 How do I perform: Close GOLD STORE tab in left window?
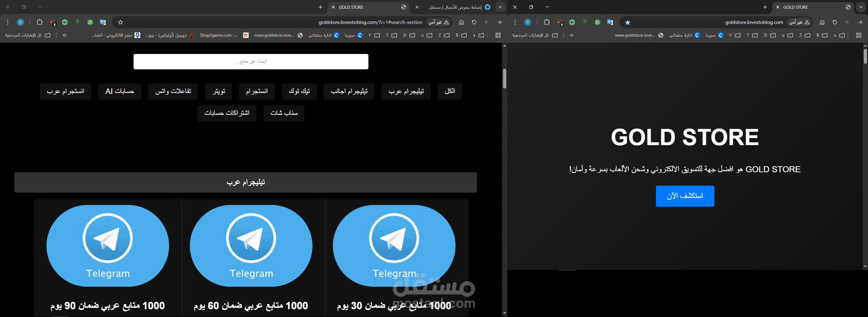(333, 7)
